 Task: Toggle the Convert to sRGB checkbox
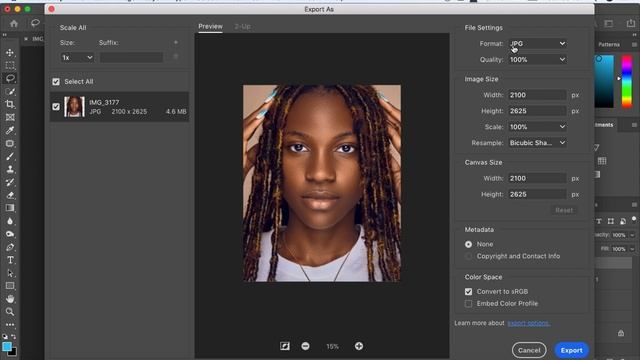(x=468, y=291)
